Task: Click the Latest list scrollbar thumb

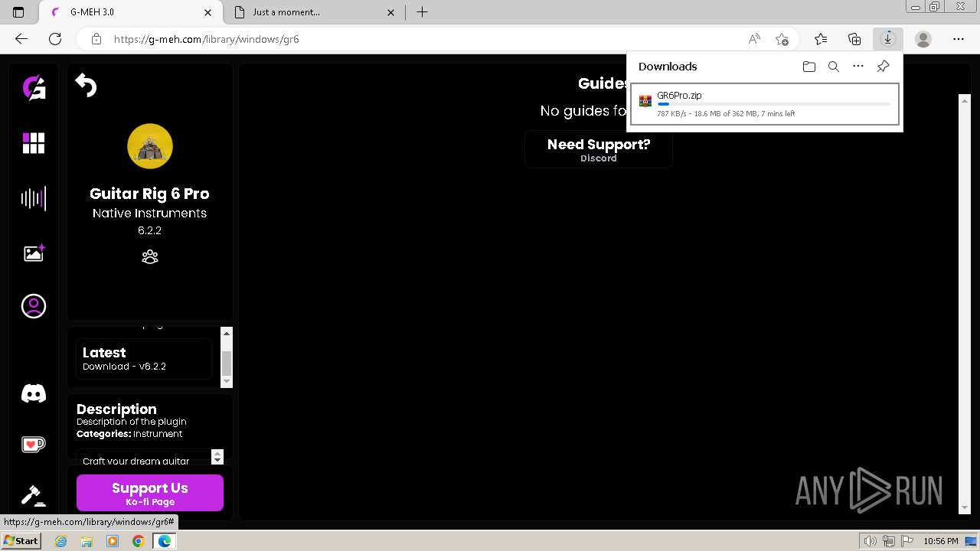Action: tap(227, 364)
